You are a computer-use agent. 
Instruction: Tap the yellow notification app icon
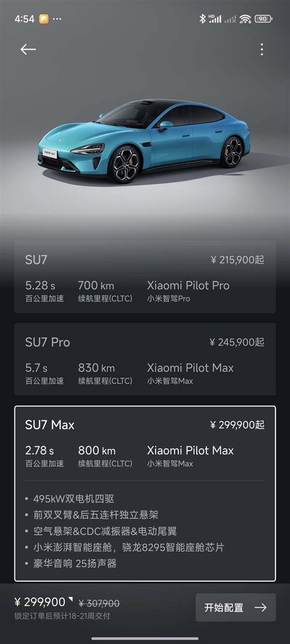tap(43, 19)
